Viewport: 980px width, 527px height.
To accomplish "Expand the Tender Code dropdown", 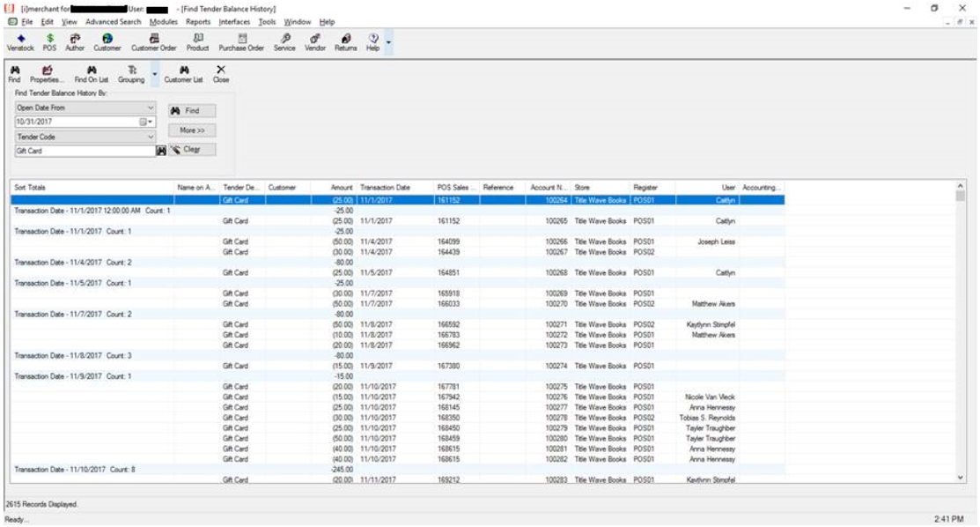I will pos(150,137).
